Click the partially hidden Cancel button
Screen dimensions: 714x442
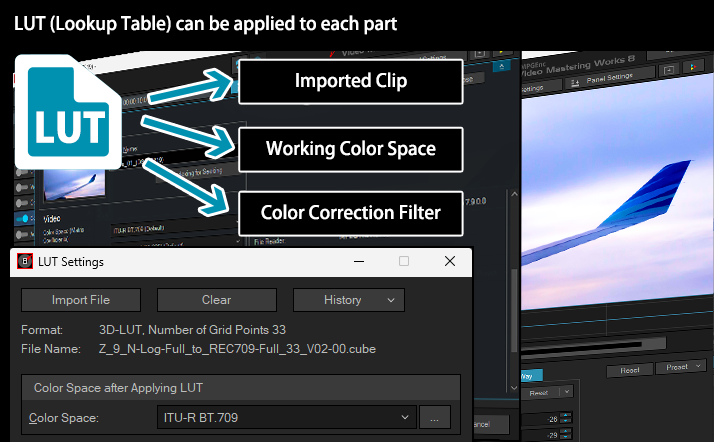tap(491, 424)
